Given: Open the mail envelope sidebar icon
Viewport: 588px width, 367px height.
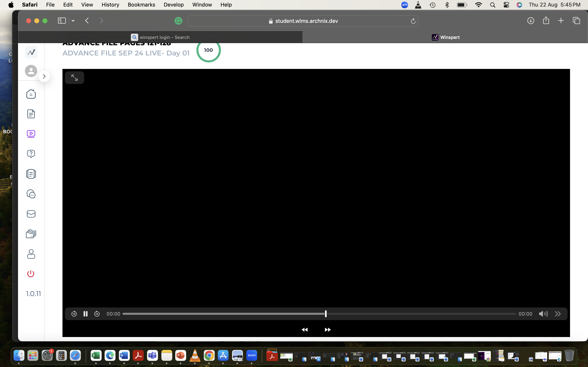Looking at the screenshot, I should [x=31, y=214].
